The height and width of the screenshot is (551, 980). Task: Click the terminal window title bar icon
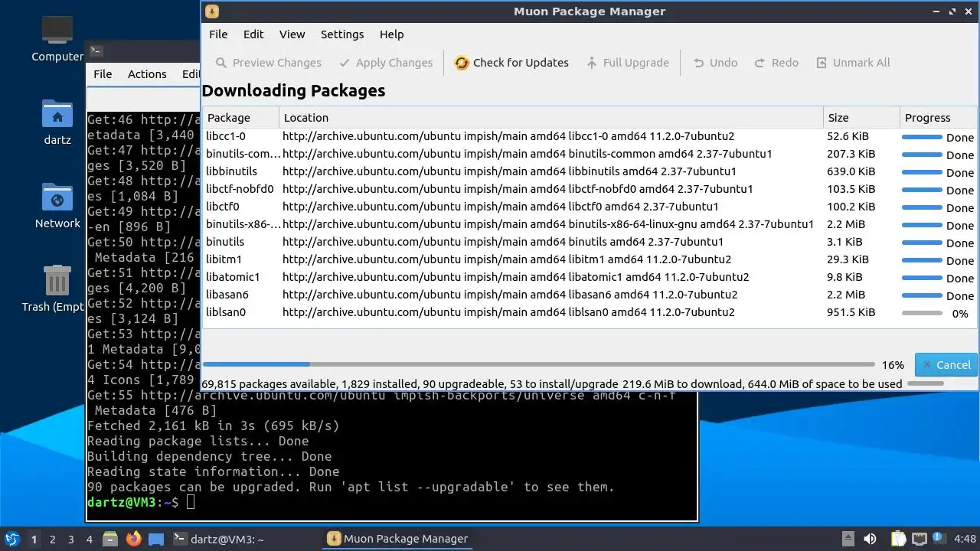click(96, 51)
